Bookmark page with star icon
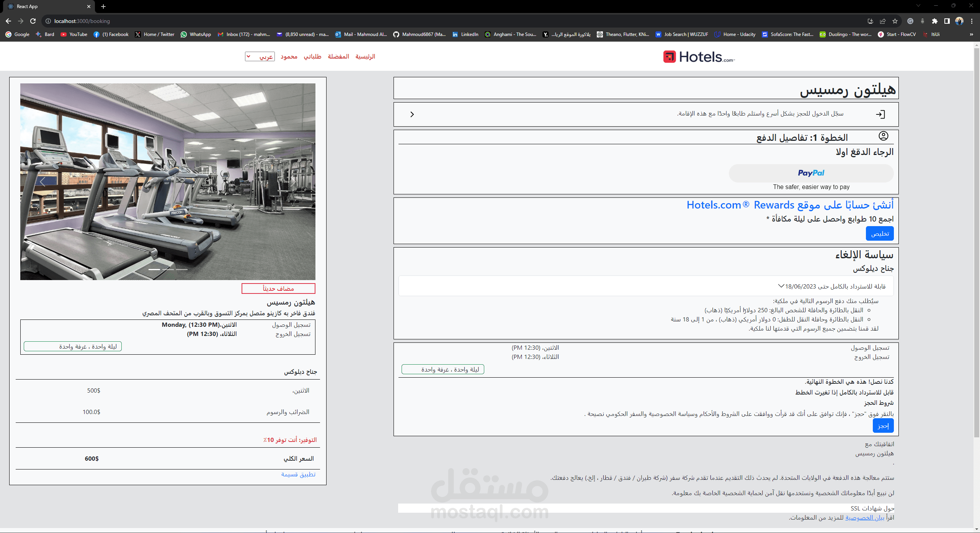Viewport: 980px width, 533px height. pyautogui.click(x=895, y=21)
